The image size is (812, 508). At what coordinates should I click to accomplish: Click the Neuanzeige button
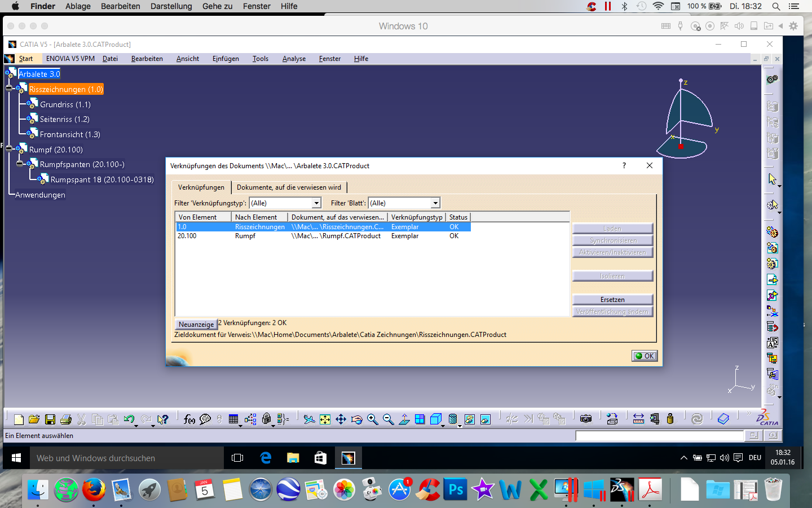(196, 325)
